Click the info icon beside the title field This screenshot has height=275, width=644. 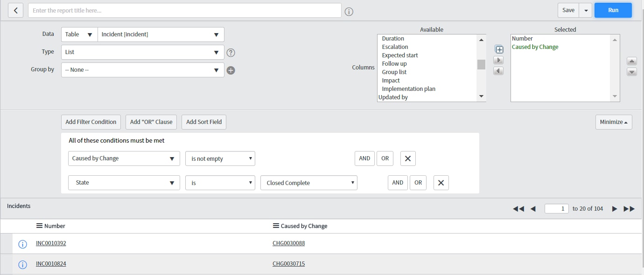click(x=348, y=10)
